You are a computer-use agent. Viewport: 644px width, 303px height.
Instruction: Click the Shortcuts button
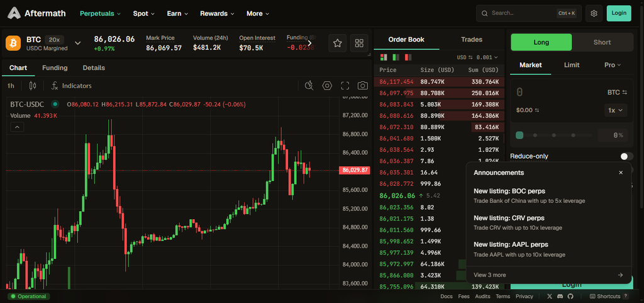[x=609, y=297]
